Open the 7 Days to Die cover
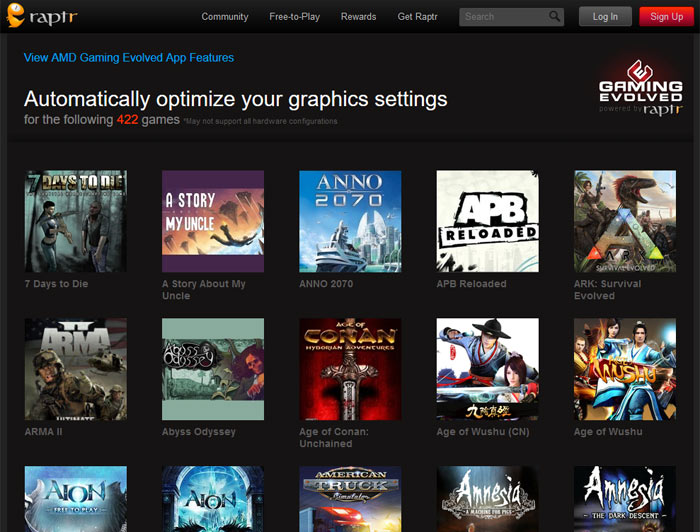This screenshot has width=700, height=532. tap(76, 221)
